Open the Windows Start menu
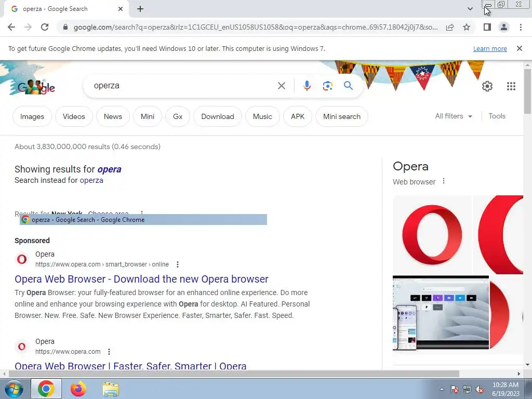Viewport: 532px width, 399px height. 13,389
